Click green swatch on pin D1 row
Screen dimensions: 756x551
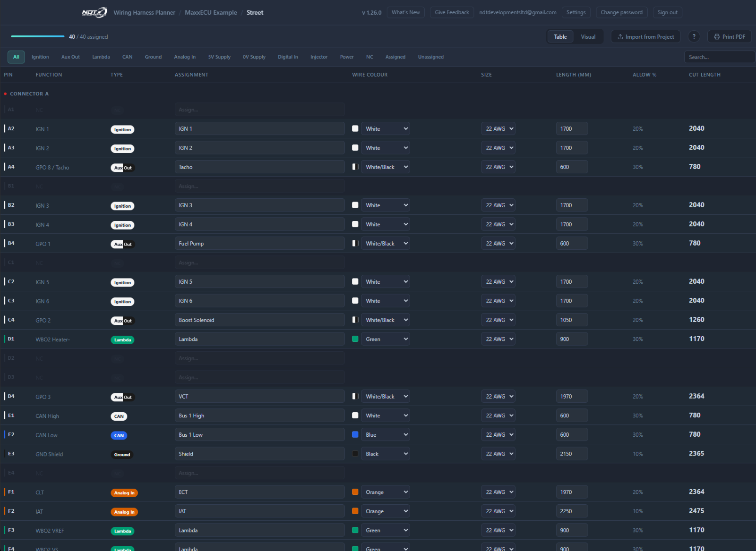pos(355,339)
